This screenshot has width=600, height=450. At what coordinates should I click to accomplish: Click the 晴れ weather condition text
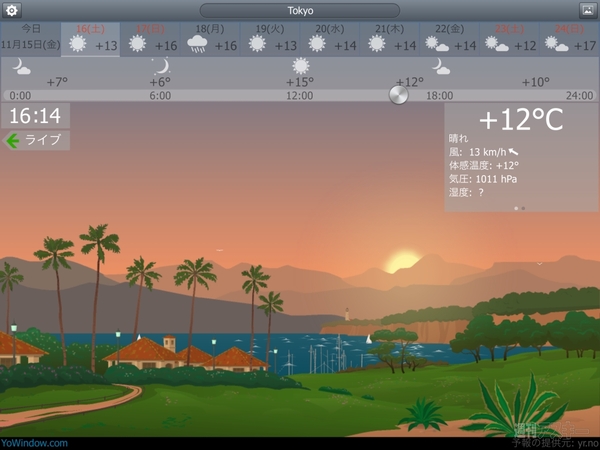(458, 138)
